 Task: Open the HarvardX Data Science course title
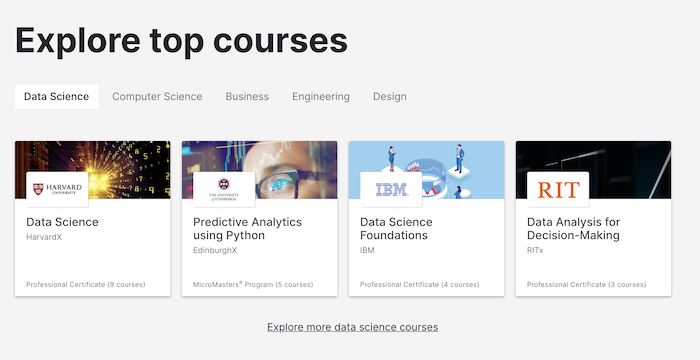point(62,222)
